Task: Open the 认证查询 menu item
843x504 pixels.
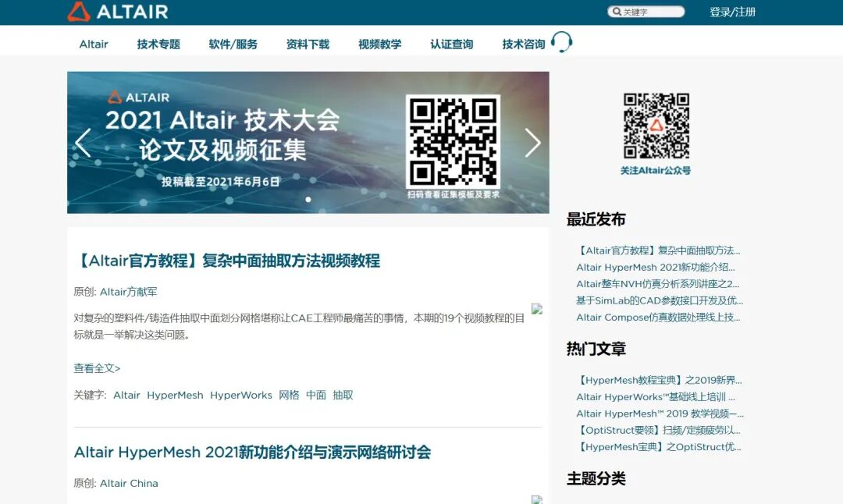Action: point(452,44)
